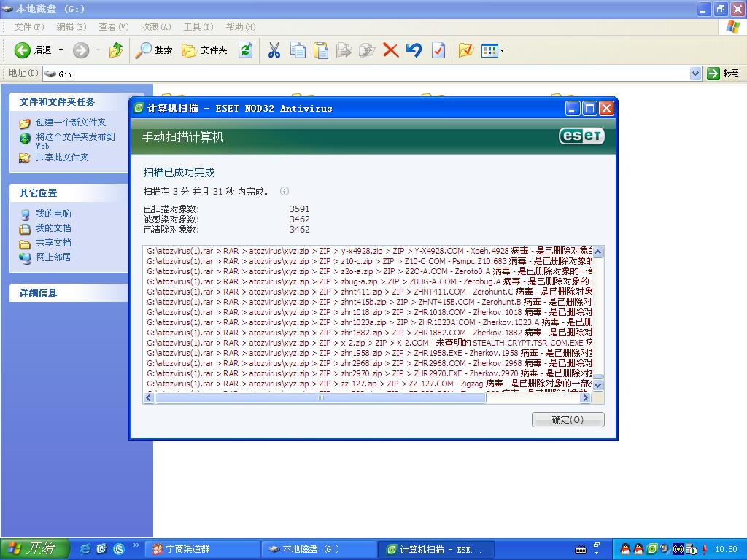Expand the address bar dropdown
Image resolution: width=747 pixels, height=560 pixels.
click(x=695, y=74)
